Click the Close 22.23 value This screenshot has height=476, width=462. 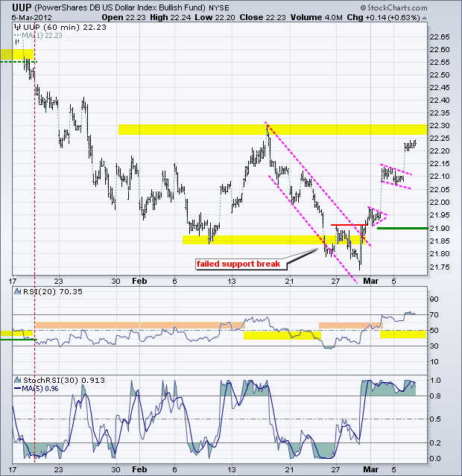click(x=262, y=18)
